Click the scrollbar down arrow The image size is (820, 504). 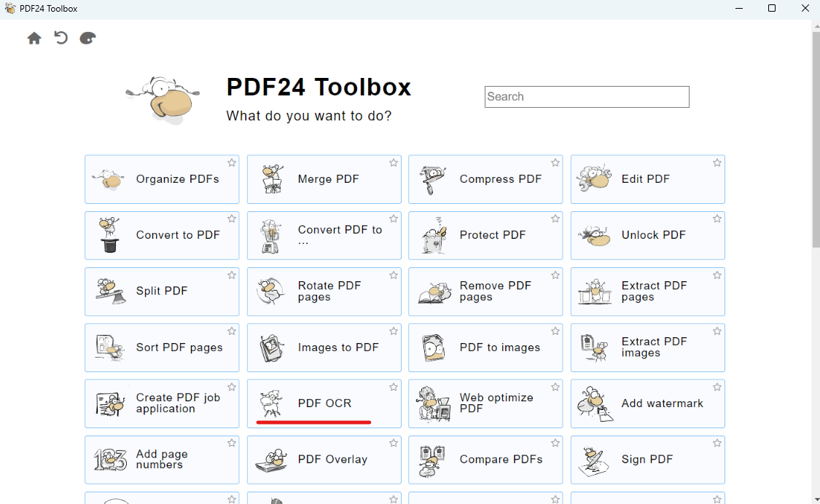pos(816,500)
